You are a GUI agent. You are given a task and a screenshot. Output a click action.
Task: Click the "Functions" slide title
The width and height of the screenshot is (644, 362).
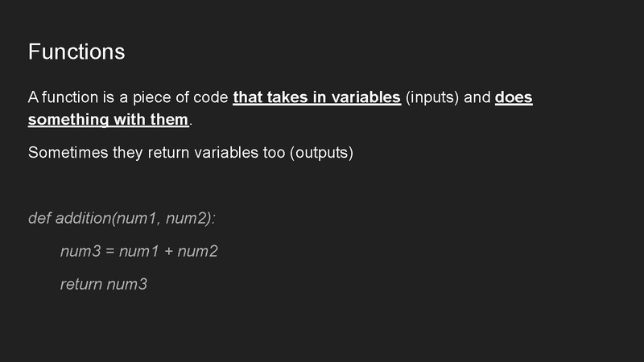(x=76, y=51)
